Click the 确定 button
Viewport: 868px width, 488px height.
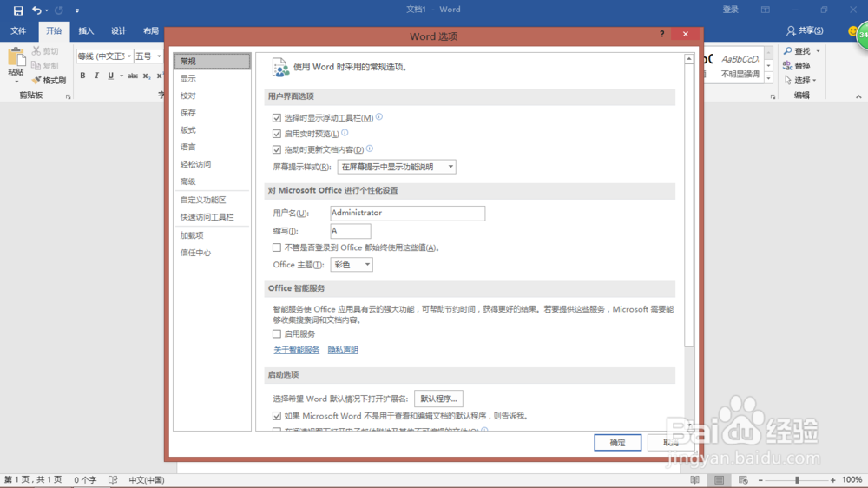(x=618, y=443)
